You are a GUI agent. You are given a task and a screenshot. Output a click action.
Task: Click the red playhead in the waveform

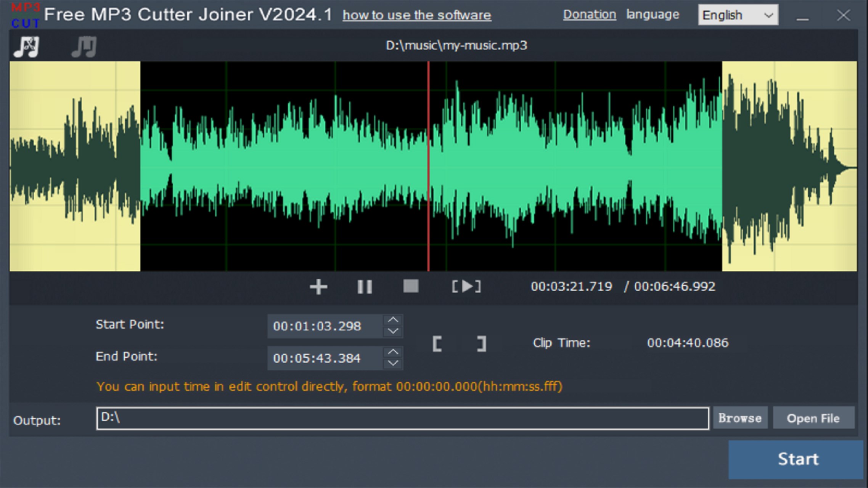(429, 168)
